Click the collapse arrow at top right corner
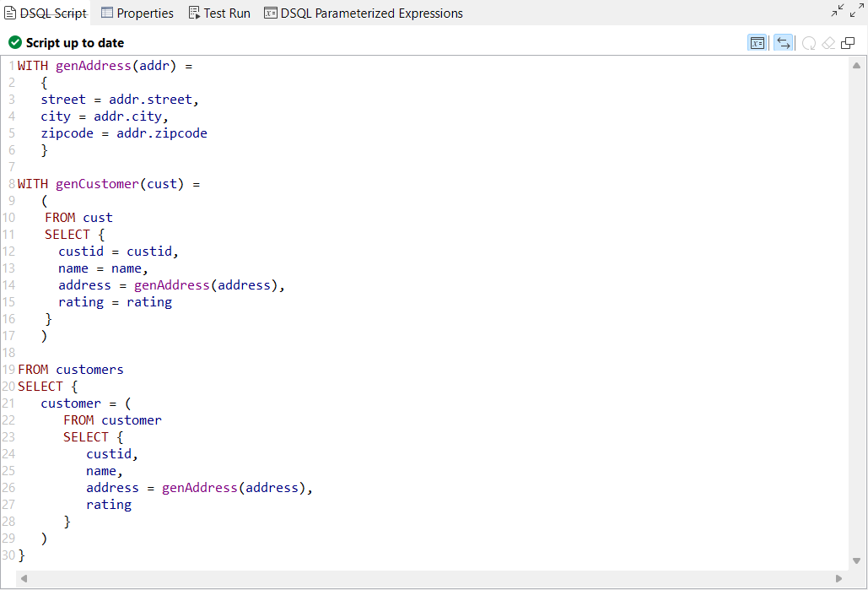Image resolution: width=868 pixels, height=590 pixels. click(x=837, y=10)
